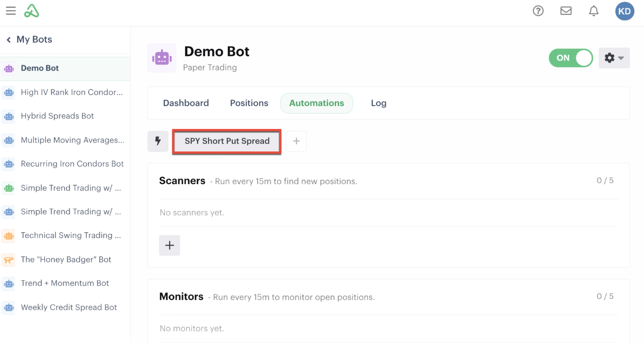Click the blue Simple Trend Trading bot icon
Screen dimensions: 644x343
coord(9,212)
